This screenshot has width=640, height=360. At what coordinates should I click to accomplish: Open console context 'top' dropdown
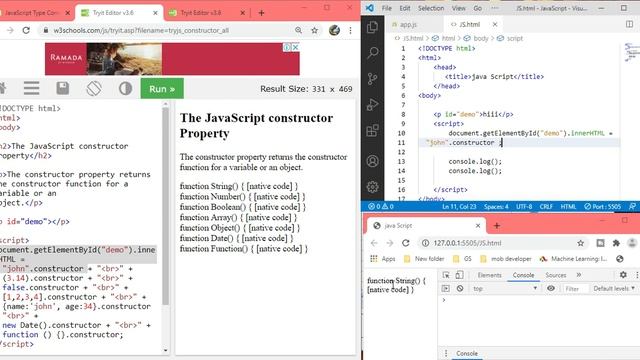[505, 289]
